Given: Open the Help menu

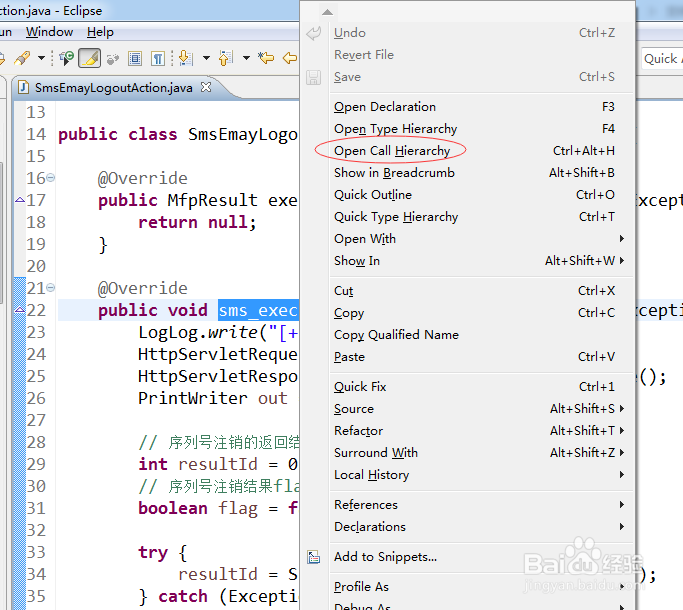Looking at the screenshot, I should tap(100, 32).
